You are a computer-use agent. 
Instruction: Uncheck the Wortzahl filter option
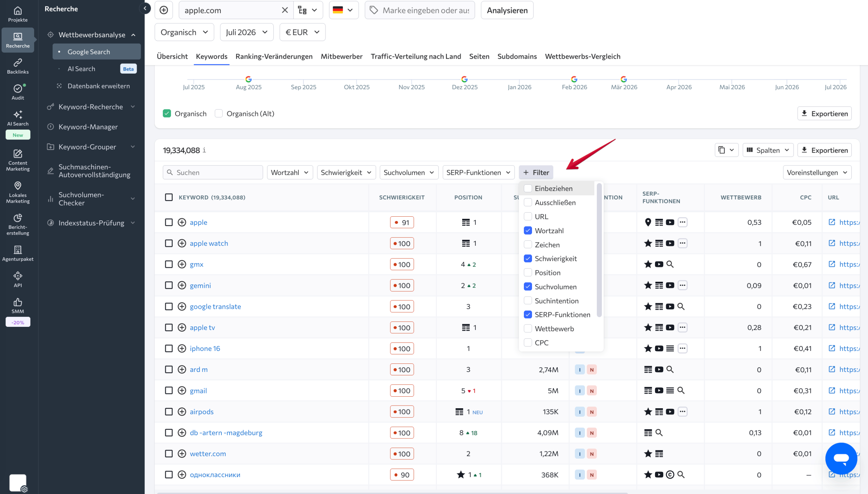tap(528, 231)
